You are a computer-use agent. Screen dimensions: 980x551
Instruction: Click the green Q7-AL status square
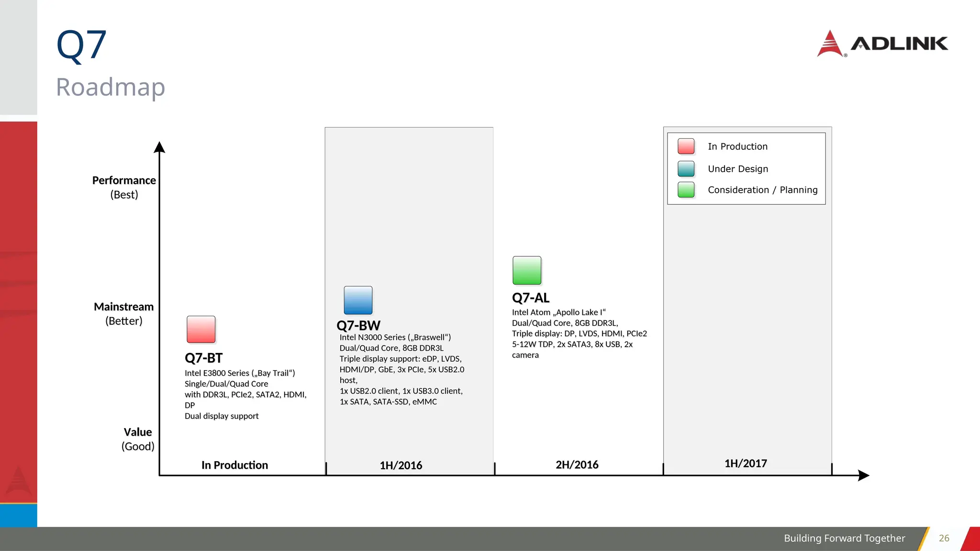point(527,270)
